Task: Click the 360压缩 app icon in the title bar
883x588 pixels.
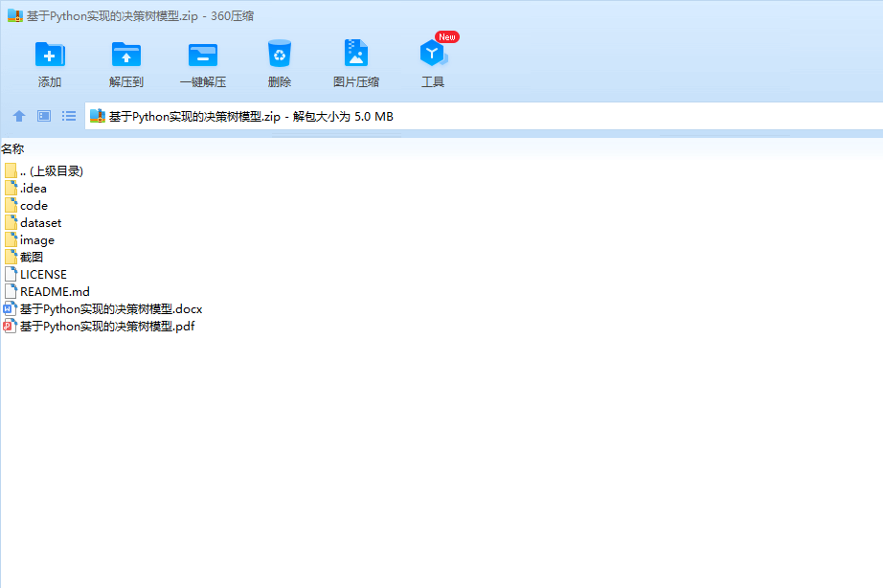Action: click(x=15, y=15)
